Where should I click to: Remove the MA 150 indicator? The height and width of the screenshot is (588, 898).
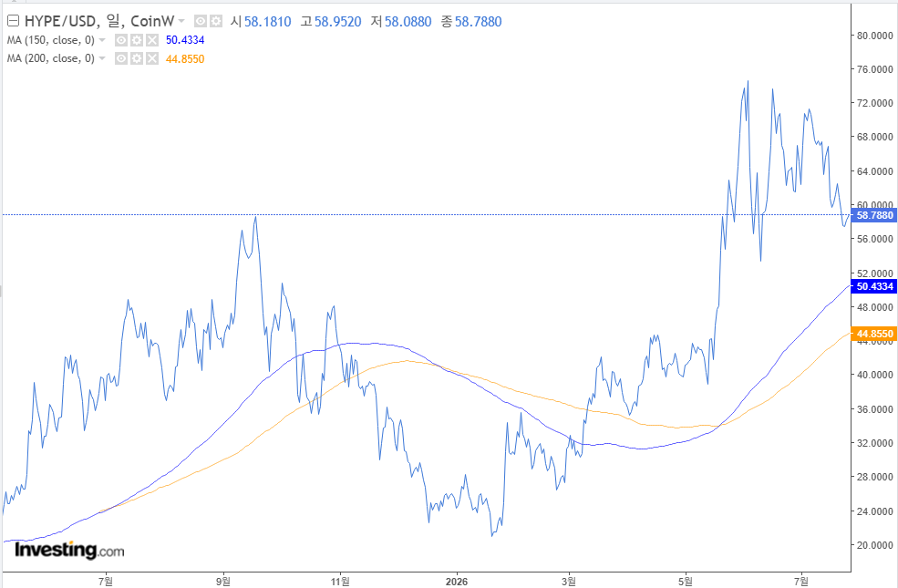pos(151,40)
